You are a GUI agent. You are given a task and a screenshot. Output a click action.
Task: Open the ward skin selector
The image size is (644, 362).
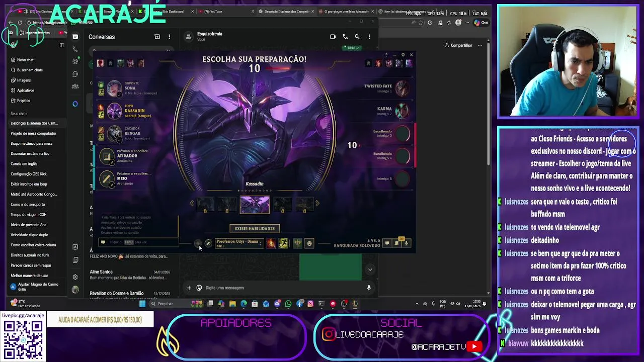(297, 243)
